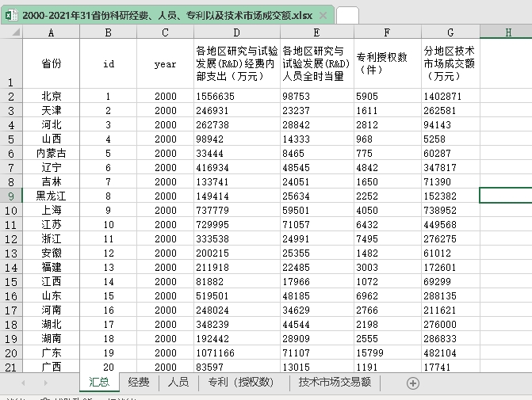Click the 专利授权数（件） header cell
Screen dimensions: 532x400
388,63
